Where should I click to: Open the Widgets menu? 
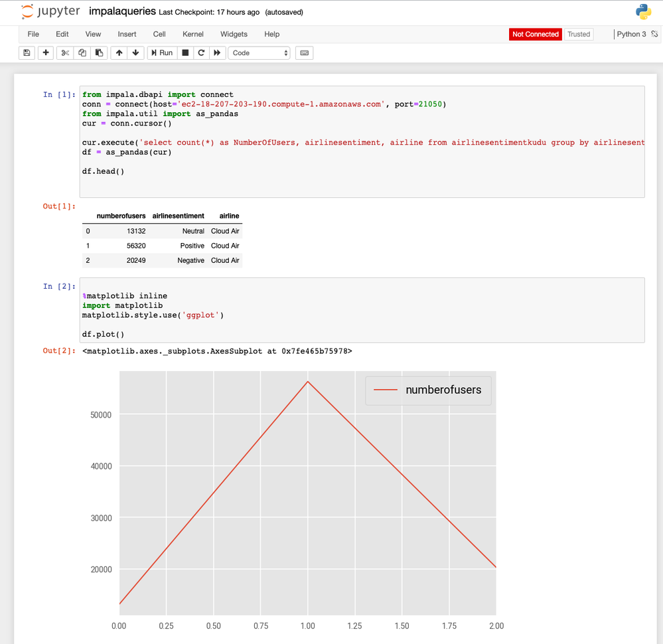click(x=234, y=35)
